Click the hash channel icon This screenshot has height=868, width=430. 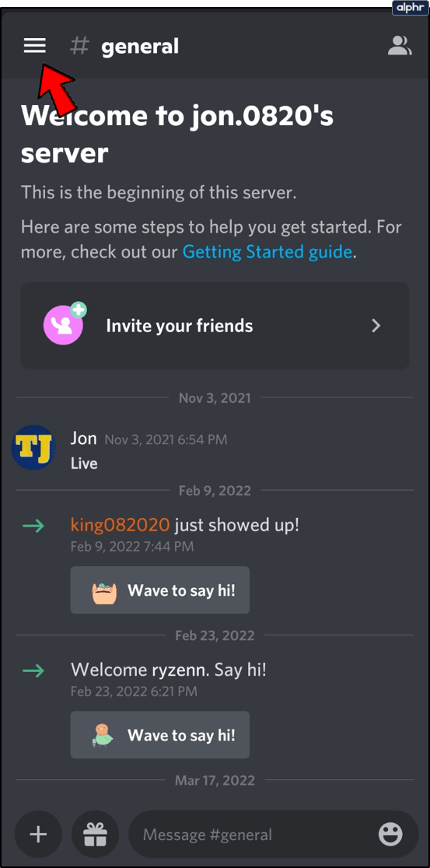(x=79, y=47)
